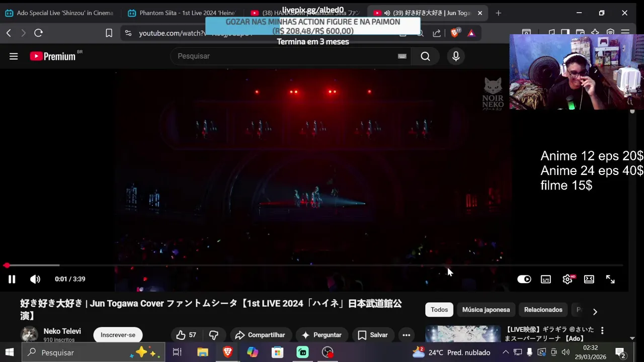This screenshot has height=362, width=644.
Task: Save video with Salvar button
Action: tap(373, 335)
